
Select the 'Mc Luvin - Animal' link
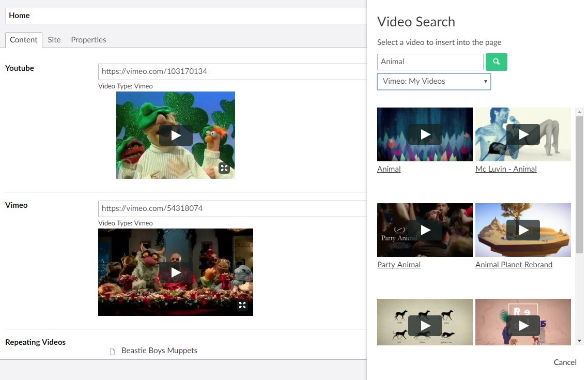coord(506,169)
